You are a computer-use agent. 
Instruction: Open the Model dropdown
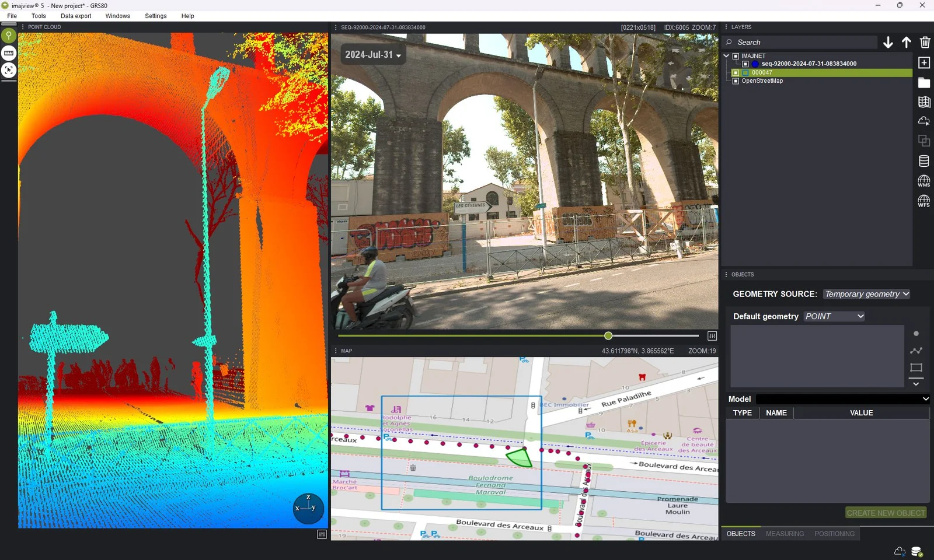pos(843,399)
